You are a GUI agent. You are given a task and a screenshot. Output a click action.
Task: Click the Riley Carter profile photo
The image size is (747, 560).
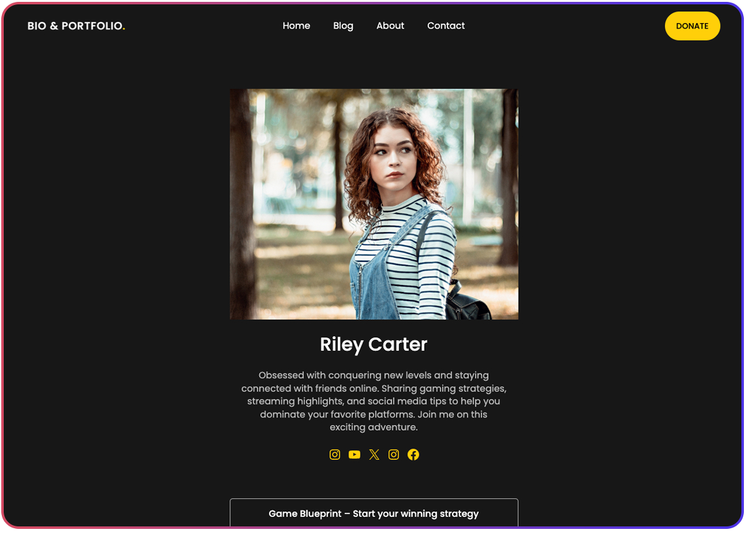click(374, 204)
